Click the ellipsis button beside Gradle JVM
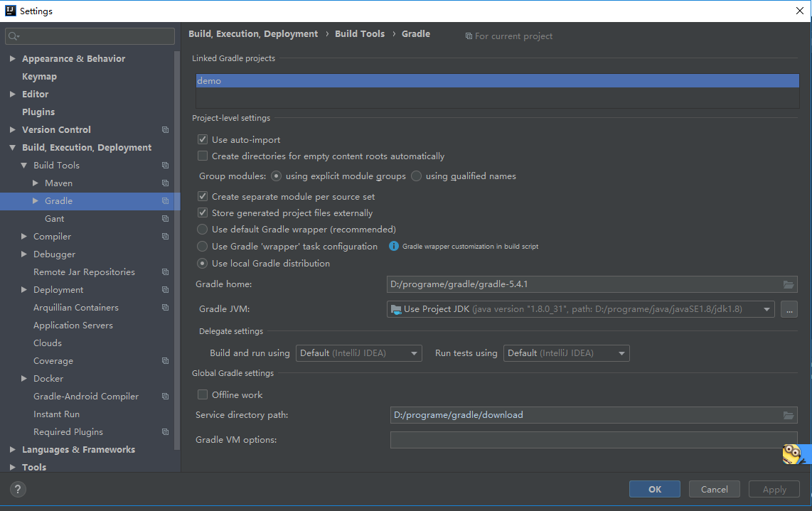Screen dimensions: 812x511 pyautogui.click(x=789, y=310)
